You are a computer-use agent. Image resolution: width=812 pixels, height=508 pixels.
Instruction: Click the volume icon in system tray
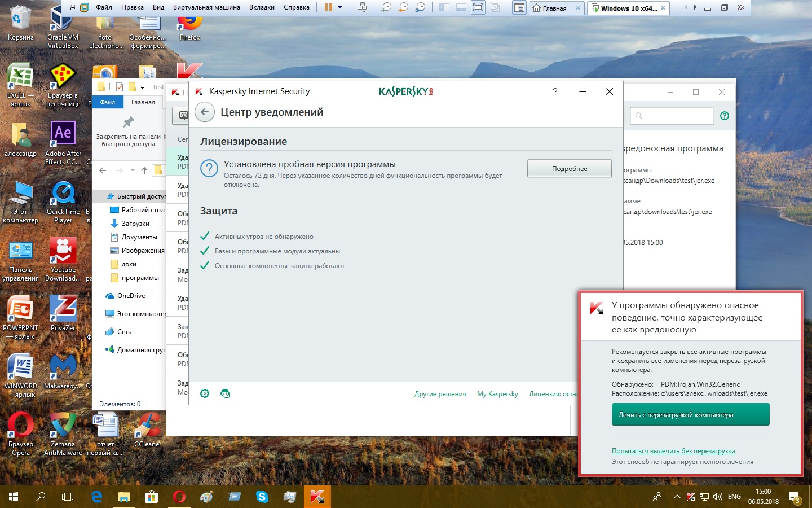point(717,497)
